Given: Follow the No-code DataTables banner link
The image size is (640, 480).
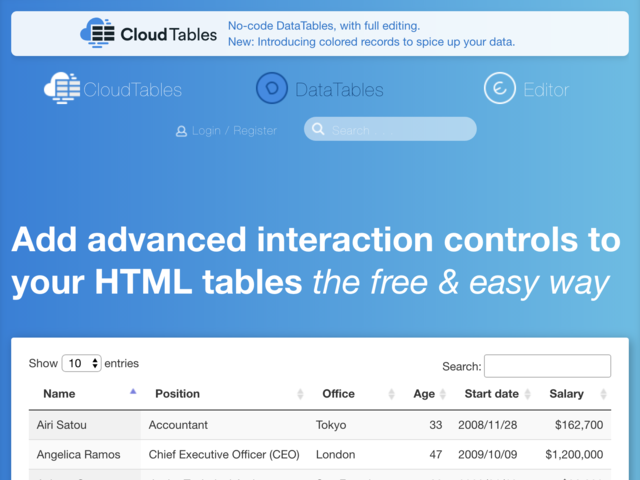Looking at the screenshot, I should coord(324,26).
